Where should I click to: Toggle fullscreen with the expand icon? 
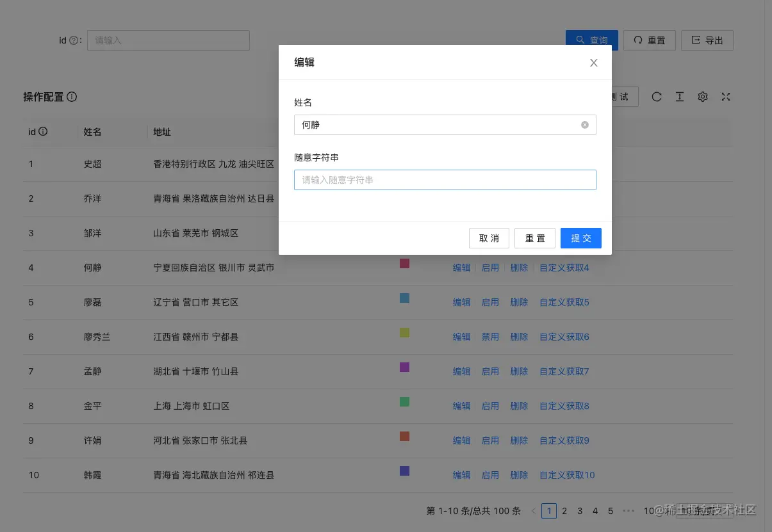726,97
